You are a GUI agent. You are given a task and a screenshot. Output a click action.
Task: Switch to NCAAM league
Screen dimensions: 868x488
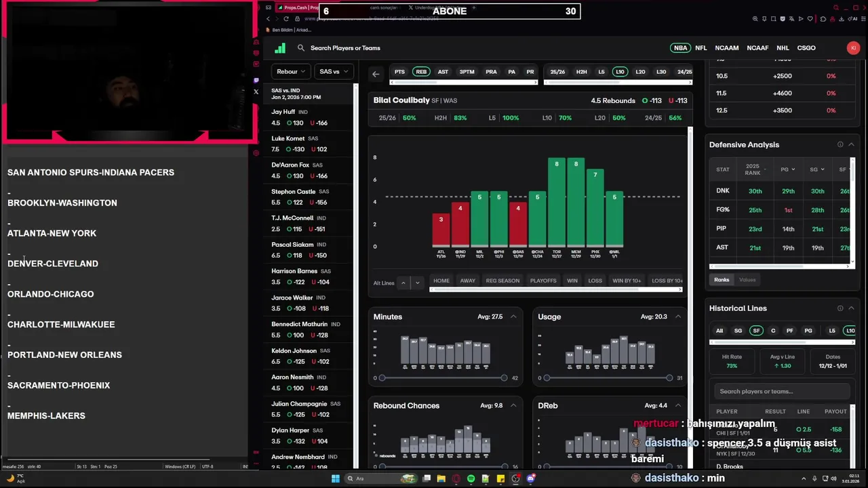(x=726, y=48)
